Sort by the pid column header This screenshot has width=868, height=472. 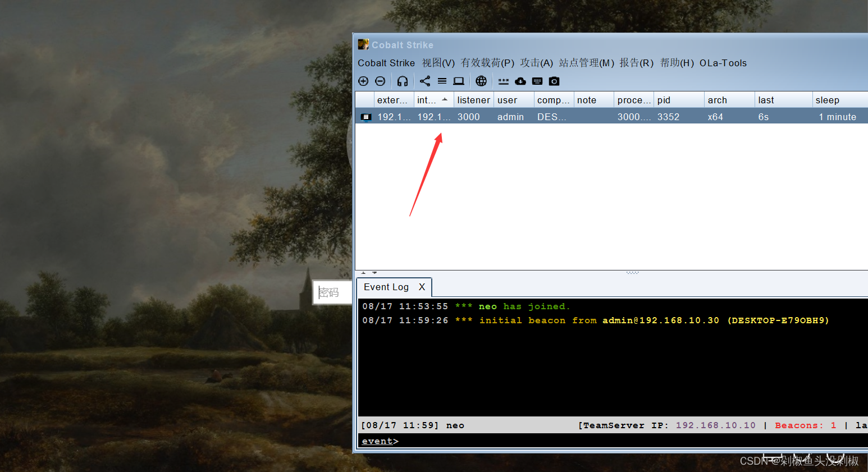tap(679, 100)
